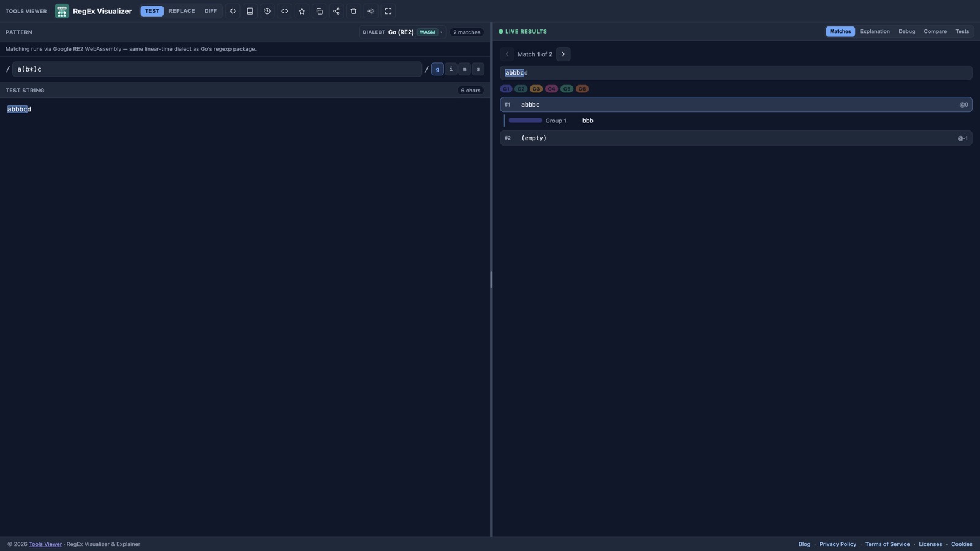The image size is (980, 551).
Task: Open the Tests tab
Action: (962, 32)
